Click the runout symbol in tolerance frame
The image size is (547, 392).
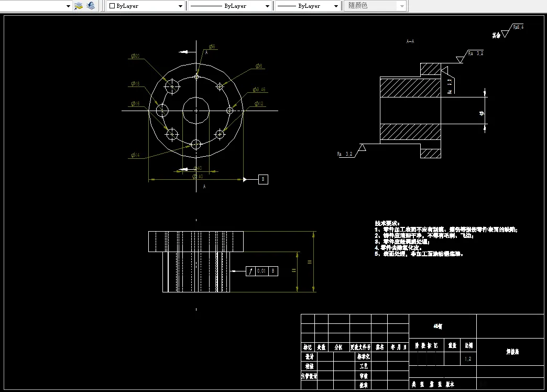pyautogui.click(x=250, y=271)
